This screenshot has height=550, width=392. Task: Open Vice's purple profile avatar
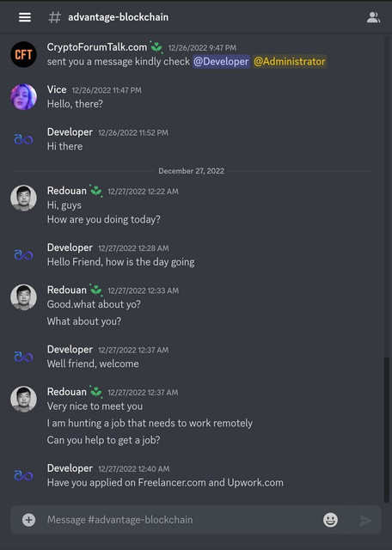pos(23,97)
